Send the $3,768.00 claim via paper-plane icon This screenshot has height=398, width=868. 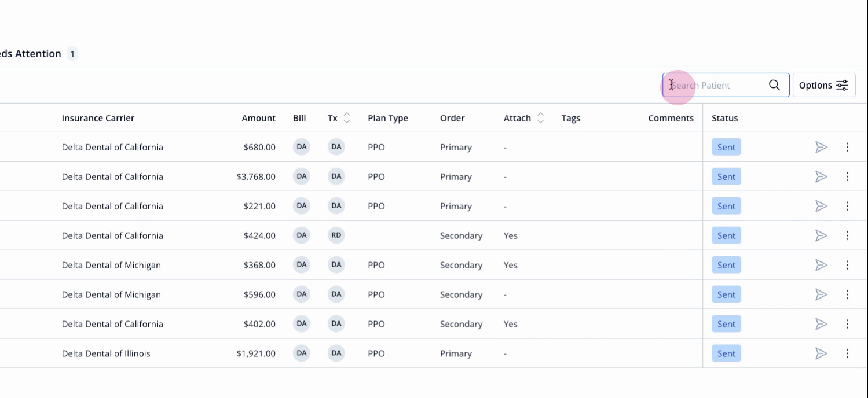coord(821,176)
